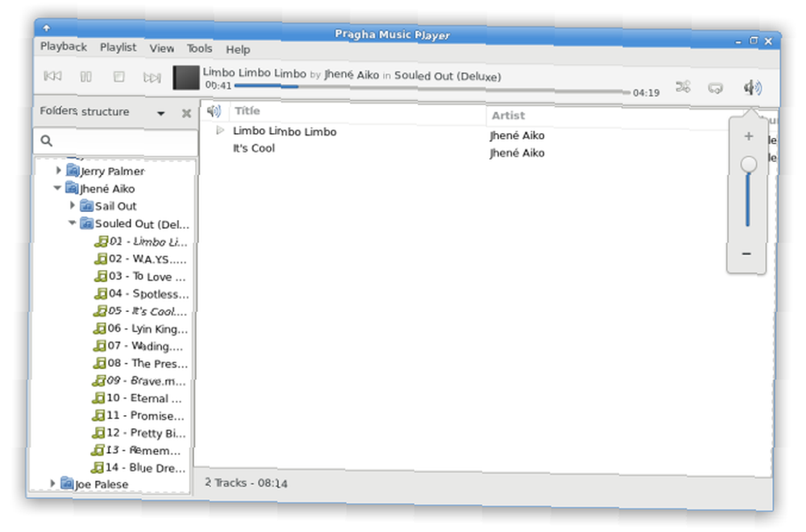Click the library search field
This screenshot has width=806, height=532.
coord(115,141)
